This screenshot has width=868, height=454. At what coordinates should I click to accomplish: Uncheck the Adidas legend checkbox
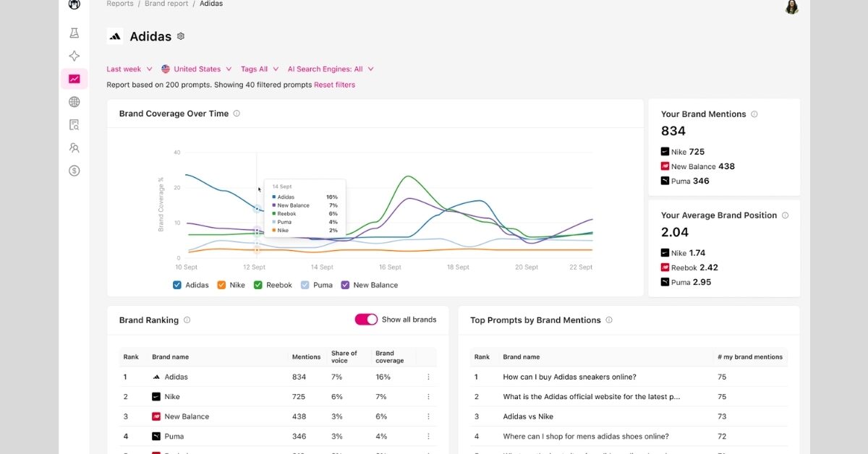point(177,285)
